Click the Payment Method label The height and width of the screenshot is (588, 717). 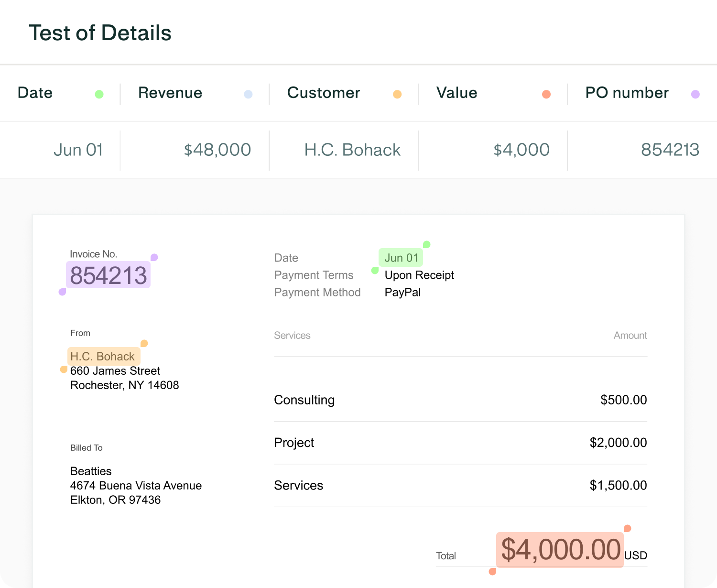pos(317,292)
